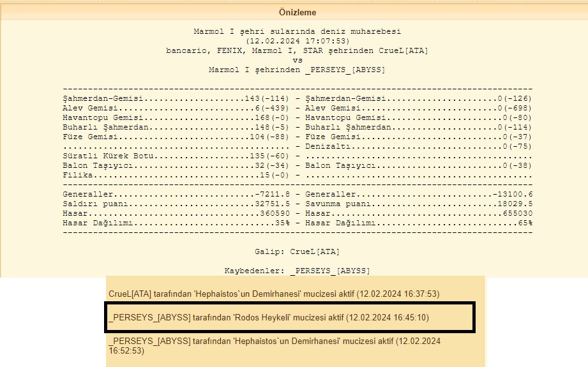This screenshot has width=588, height=367.
Task: Click the Balon Taşıyıcı value 32(-34)
Action: pyautogui.click(x=272, y=166)
